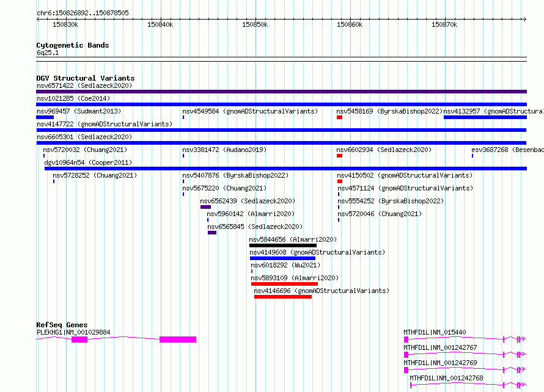Select blue bar under nsv969457
544x392 pixels.
click(45, 117)
